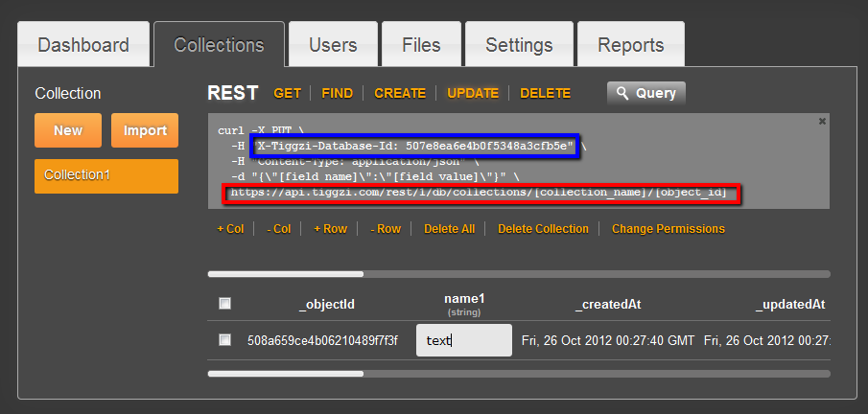Show the GET REST example

tap(287, 93)
